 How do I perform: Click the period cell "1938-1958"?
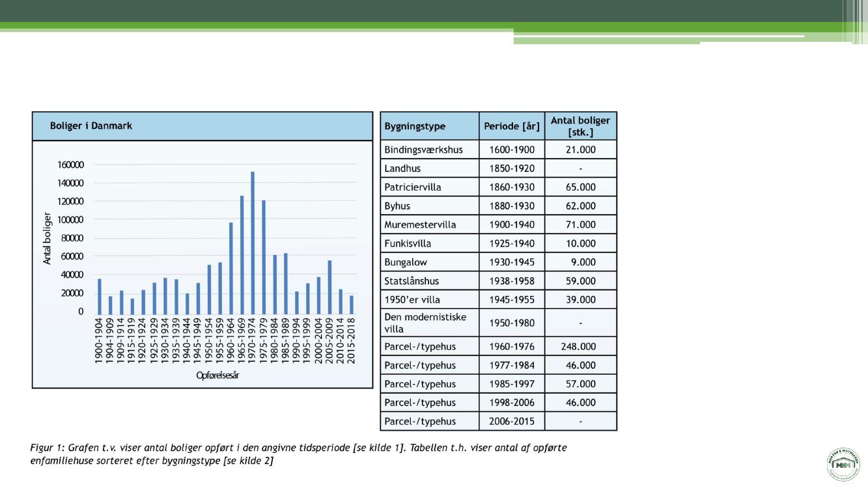[x=512, y=281]
